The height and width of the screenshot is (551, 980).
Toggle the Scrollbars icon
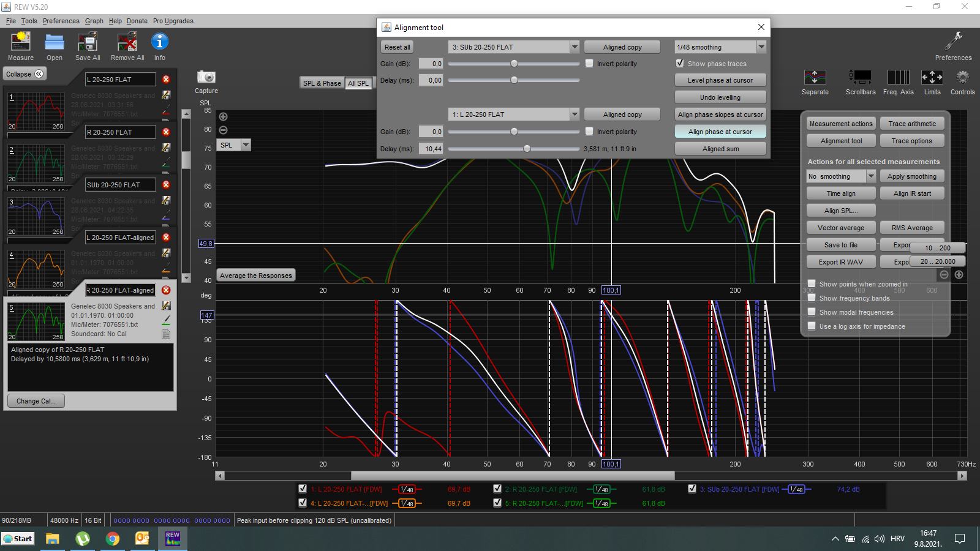860,77
